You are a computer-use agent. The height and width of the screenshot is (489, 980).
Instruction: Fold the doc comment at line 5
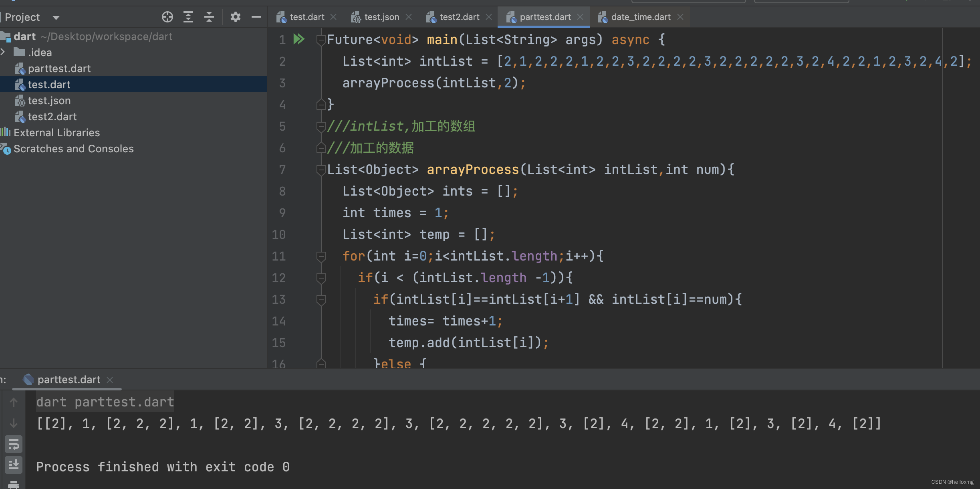(321, 126)
